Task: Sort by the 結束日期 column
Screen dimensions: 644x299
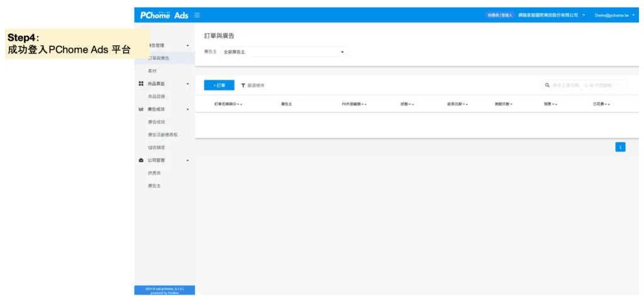Action: point(458,104)
